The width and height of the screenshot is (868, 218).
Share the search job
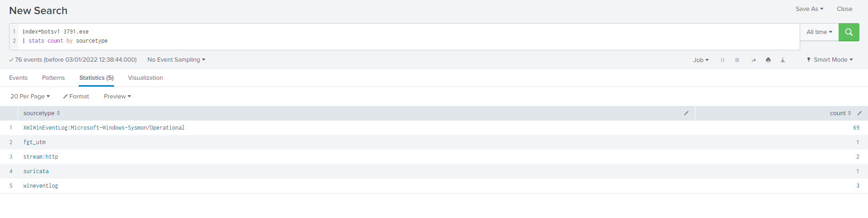(754, 60)
